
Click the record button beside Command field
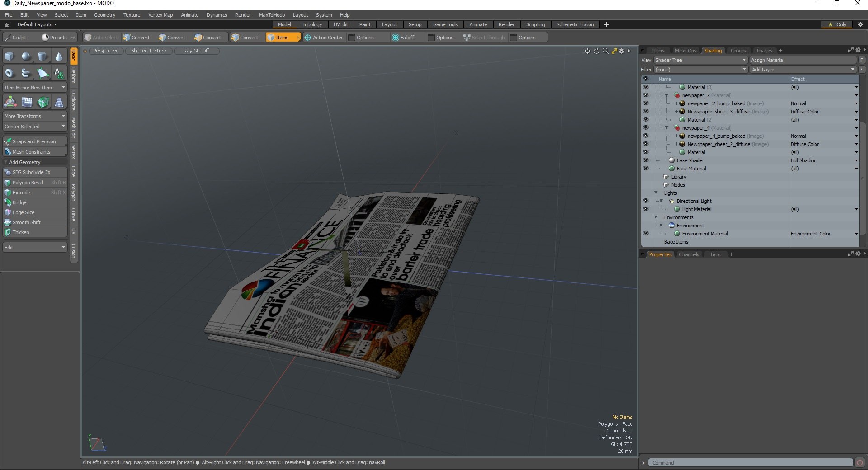click(860, 463)
